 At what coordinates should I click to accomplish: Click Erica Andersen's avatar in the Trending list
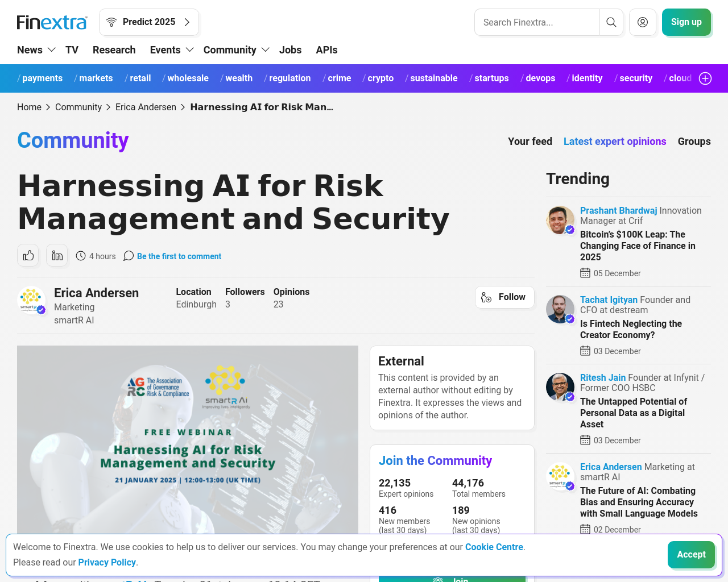560,476
